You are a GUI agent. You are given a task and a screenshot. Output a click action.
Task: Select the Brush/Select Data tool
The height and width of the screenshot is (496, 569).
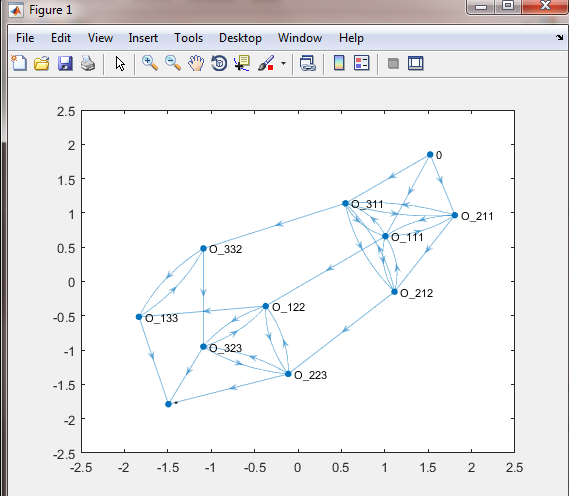coord(266,63)
